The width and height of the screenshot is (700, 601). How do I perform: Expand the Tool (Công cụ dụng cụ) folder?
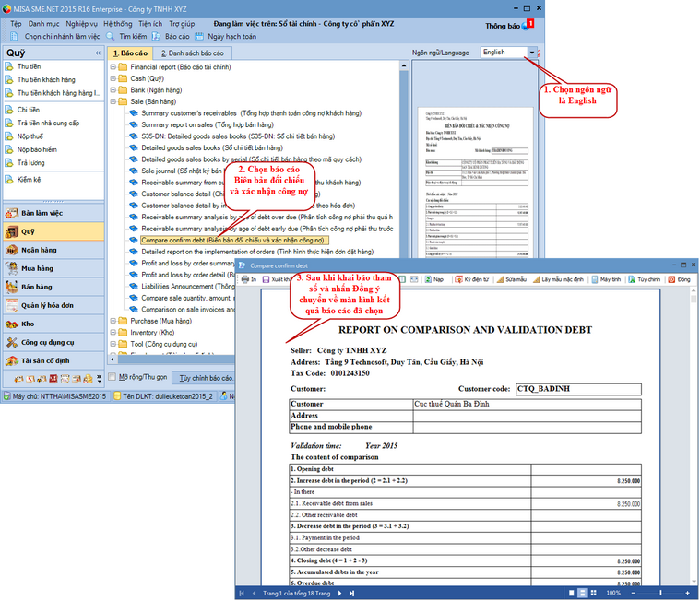coord(113,344)
